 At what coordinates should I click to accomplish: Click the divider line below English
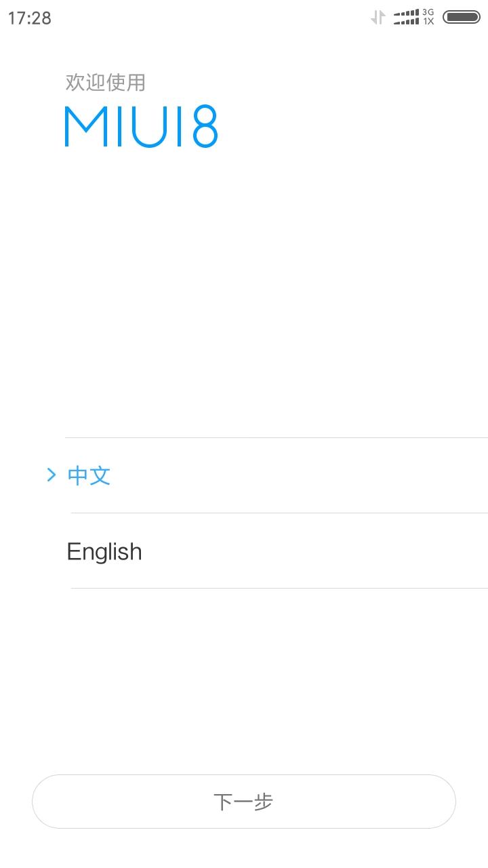[279, 588]
